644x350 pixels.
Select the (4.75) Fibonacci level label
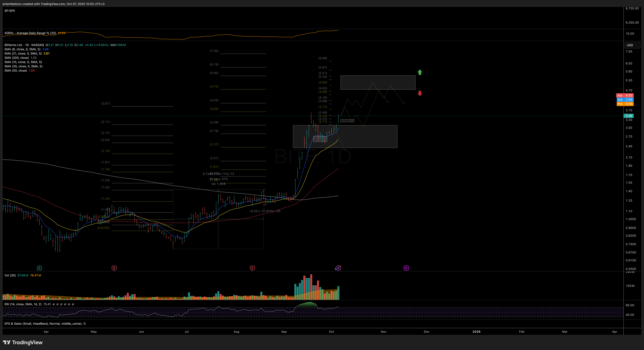[214, 86]
